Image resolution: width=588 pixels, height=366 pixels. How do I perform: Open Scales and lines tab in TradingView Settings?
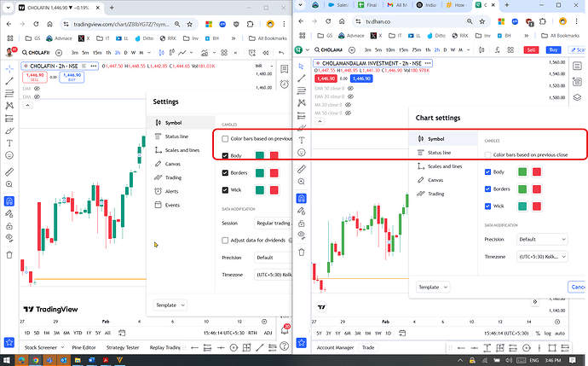(x=181, y=150)
